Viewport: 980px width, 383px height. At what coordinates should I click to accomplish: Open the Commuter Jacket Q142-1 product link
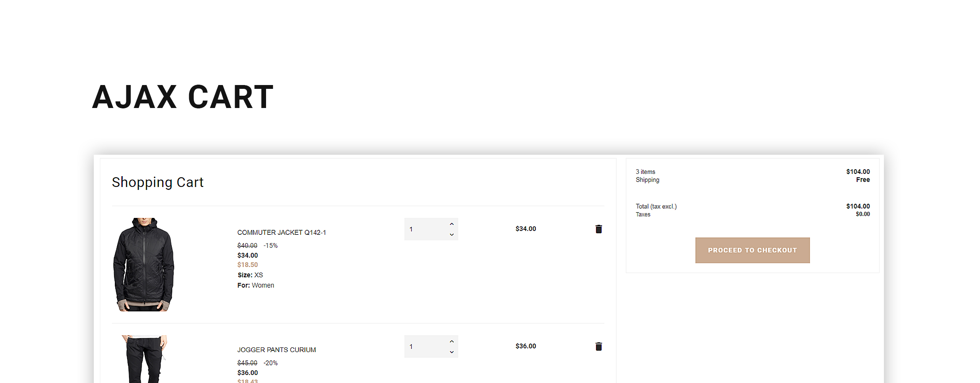(x=281, y=232)
